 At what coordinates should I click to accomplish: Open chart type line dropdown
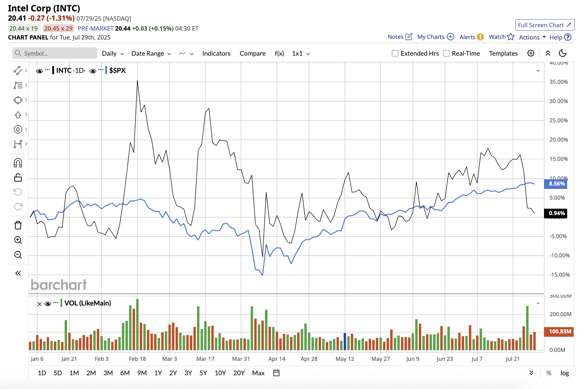[x=186, y=54]
